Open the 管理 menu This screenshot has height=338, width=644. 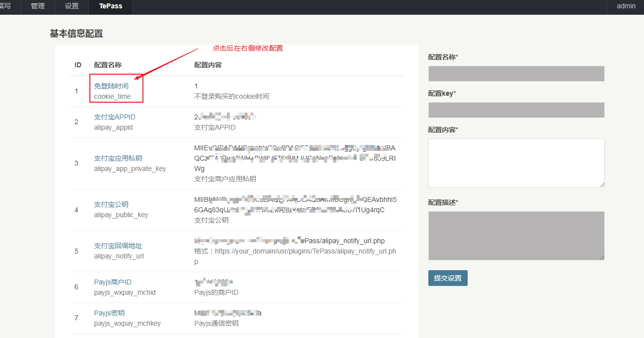37,6
